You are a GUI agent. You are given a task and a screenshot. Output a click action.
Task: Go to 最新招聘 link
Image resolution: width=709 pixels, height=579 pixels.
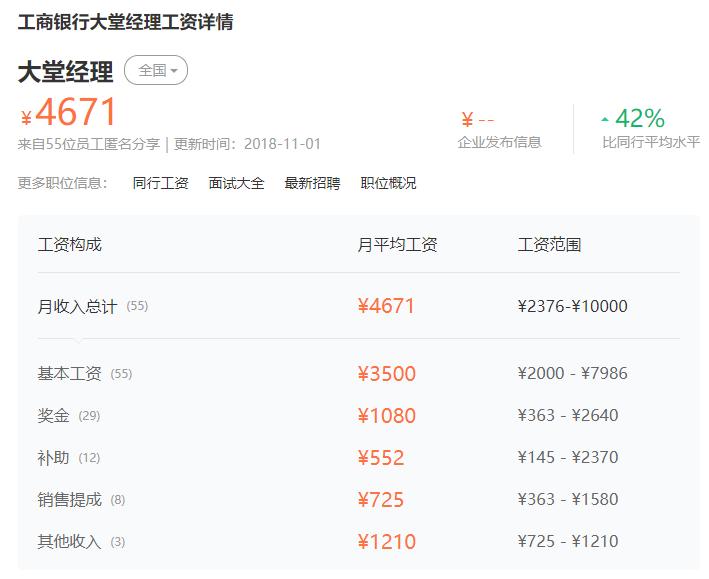(312, 183)
